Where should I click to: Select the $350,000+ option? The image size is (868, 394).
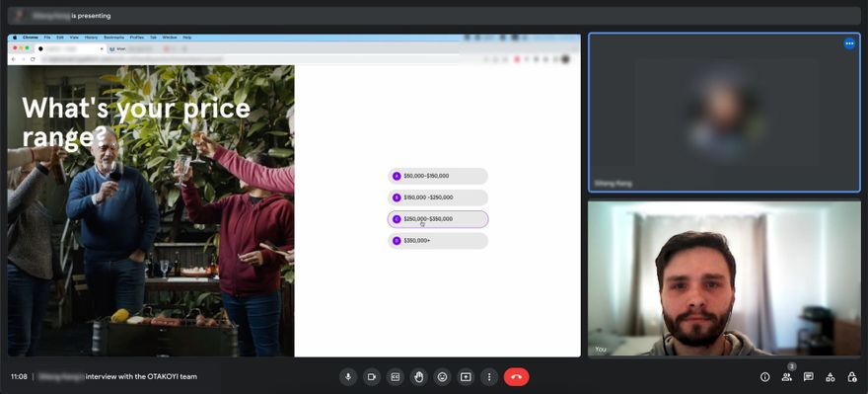click(438, 241)
